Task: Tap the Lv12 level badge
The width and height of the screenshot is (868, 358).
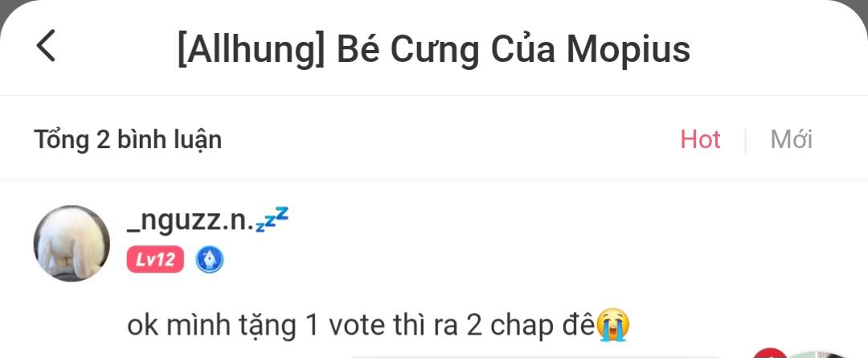Action: (155, 259)
